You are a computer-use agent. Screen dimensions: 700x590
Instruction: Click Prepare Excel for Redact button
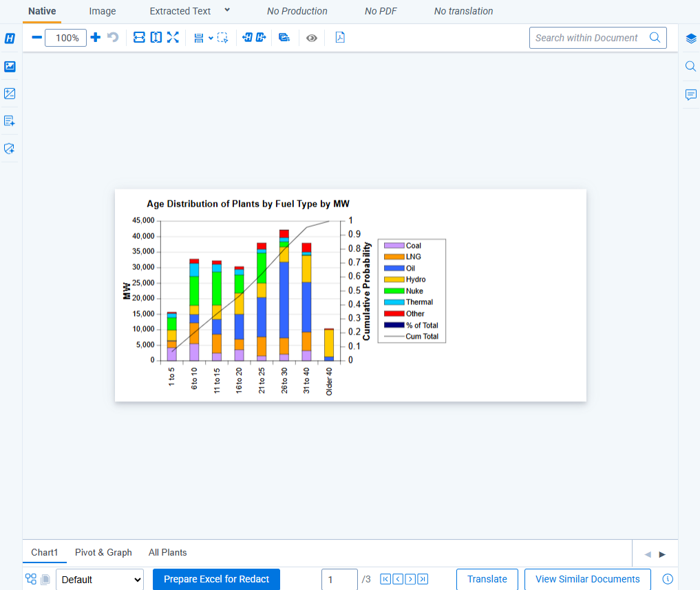216,579
